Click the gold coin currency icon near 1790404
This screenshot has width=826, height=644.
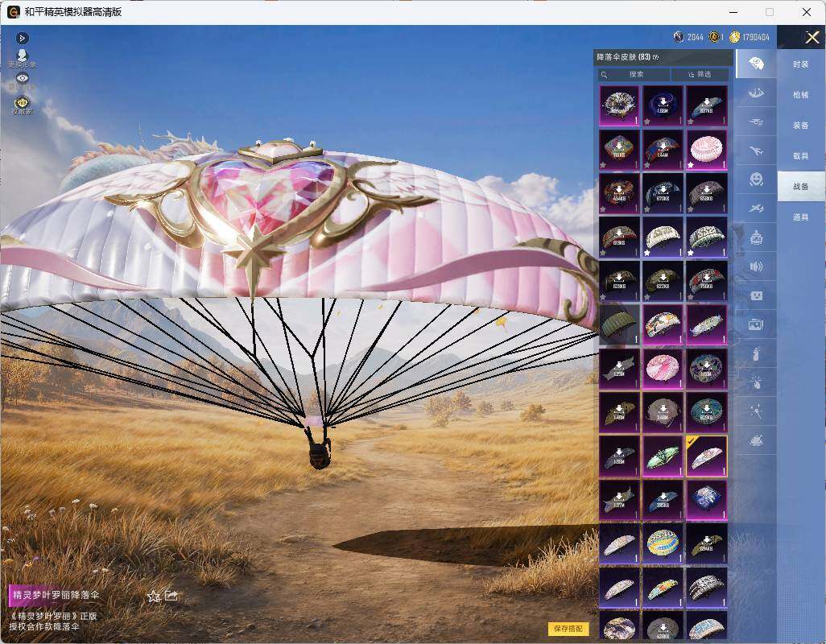point(734,37)
